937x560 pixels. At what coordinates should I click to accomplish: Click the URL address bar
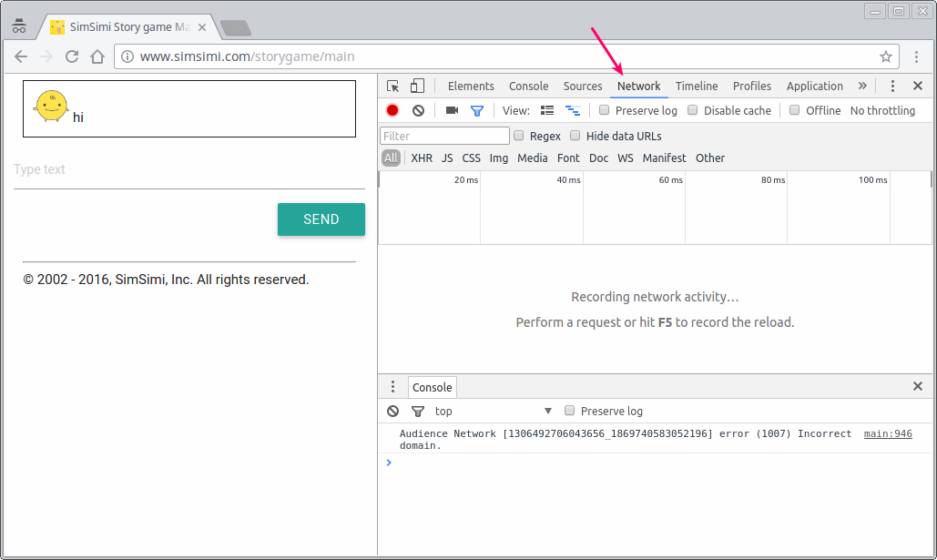(x=506, y=56)
